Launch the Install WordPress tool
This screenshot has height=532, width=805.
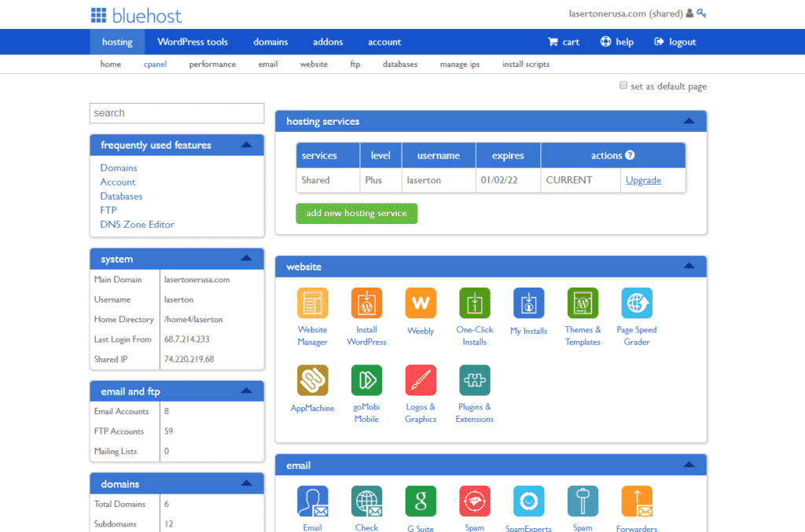pos(366,303)
